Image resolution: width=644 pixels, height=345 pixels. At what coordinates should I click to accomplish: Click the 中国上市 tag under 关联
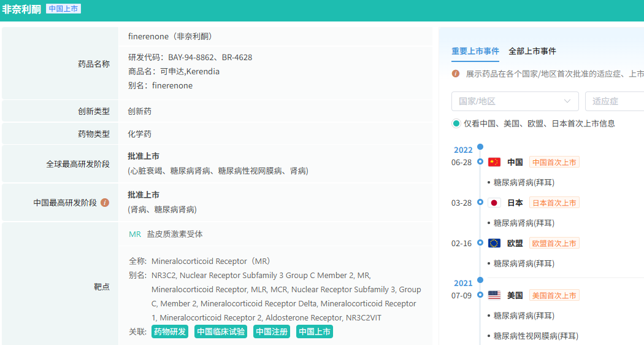click(315, 332)
